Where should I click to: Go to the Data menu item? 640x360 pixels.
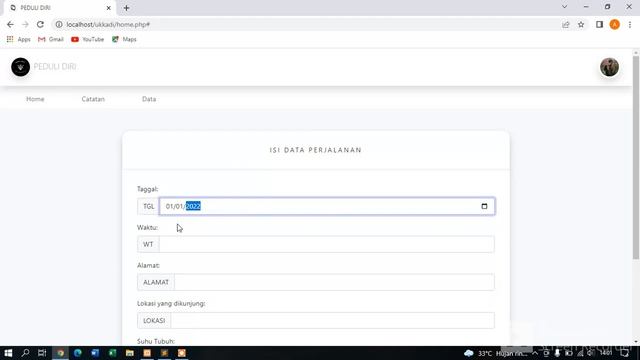(149, 99)
